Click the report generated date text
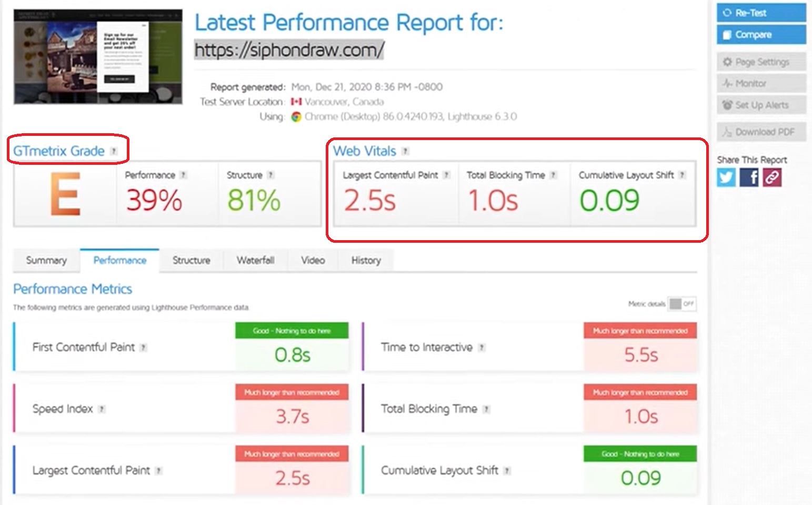 (367, 87)
